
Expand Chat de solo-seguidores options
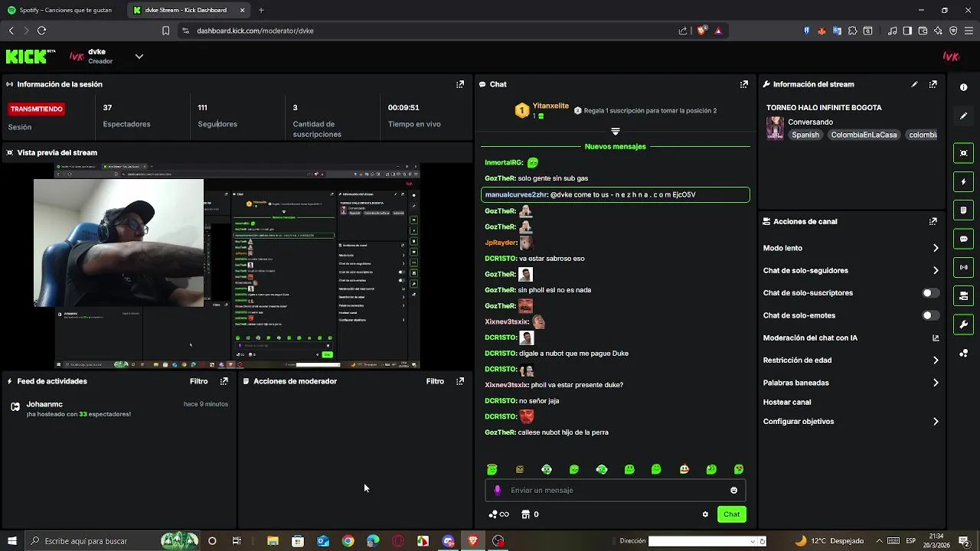(x=936, y=270)
